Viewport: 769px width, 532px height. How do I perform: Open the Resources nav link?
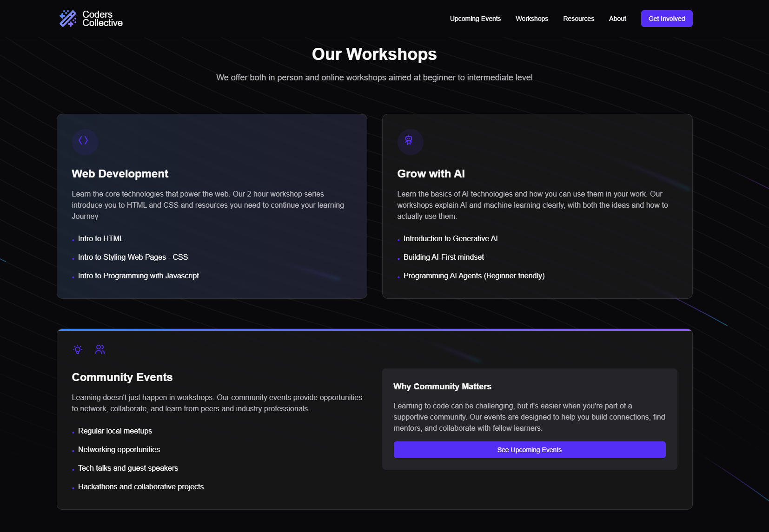tap(578, 19)
